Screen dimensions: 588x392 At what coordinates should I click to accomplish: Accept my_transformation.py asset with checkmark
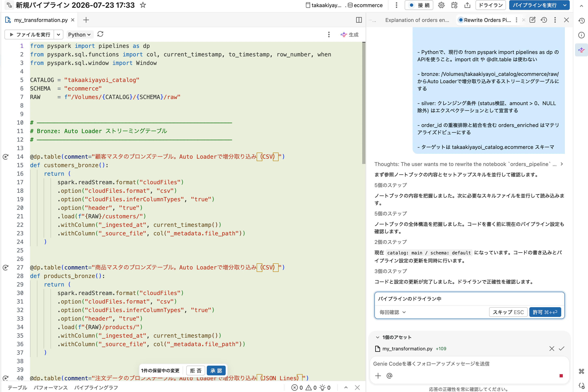point(562,349)
